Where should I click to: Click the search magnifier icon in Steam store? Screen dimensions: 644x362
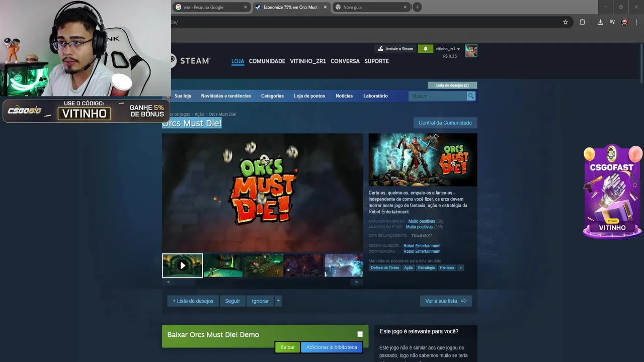coord(471,96)
